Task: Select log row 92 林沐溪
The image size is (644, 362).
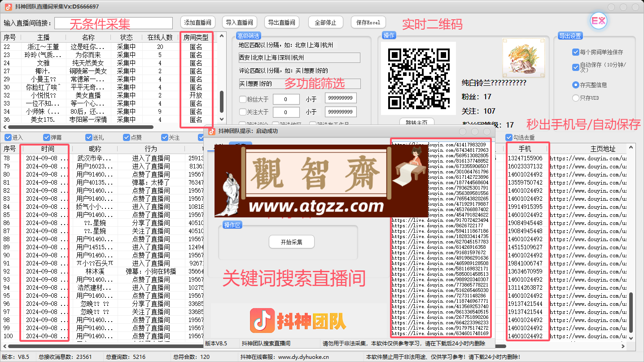Action: coord(102,271)
